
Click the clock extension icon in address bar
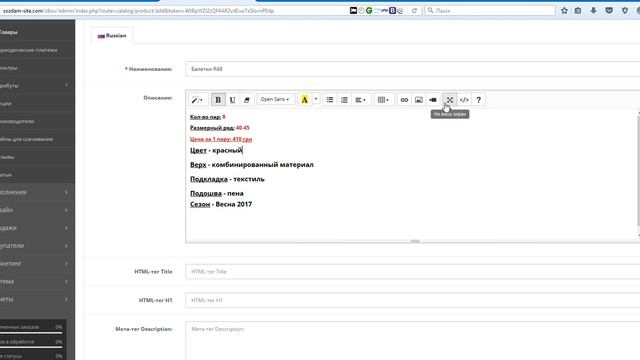coord(361,11)
